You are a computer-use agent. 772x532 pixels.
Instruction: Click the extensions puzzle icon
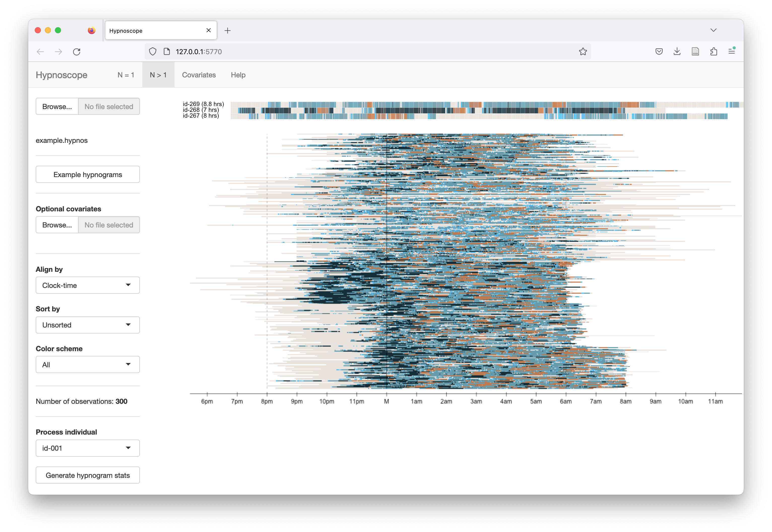click(x=713, y=52)
